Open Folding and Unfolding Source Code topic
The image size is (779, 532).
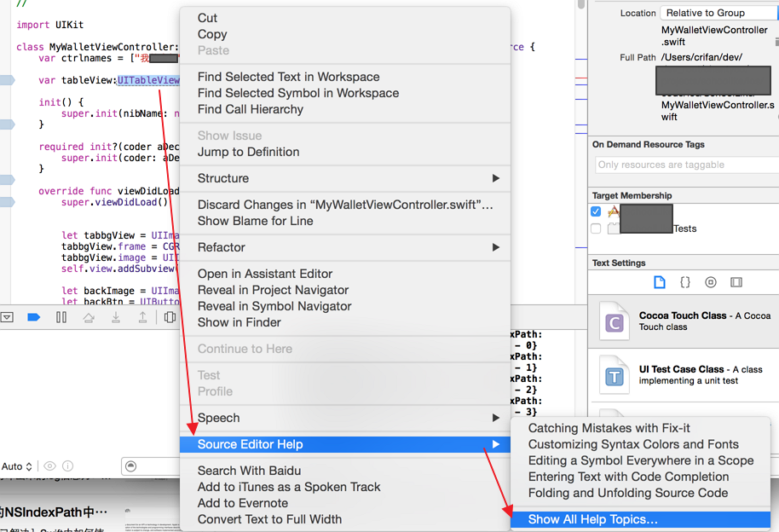click(x=640, y=493)
